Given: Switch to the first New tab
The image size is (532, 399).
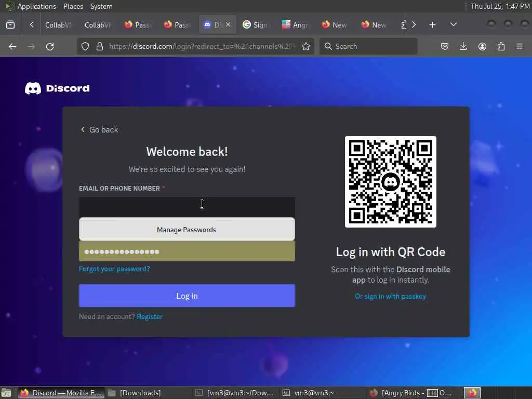Looking at the screenshot, I should (335, 25).
